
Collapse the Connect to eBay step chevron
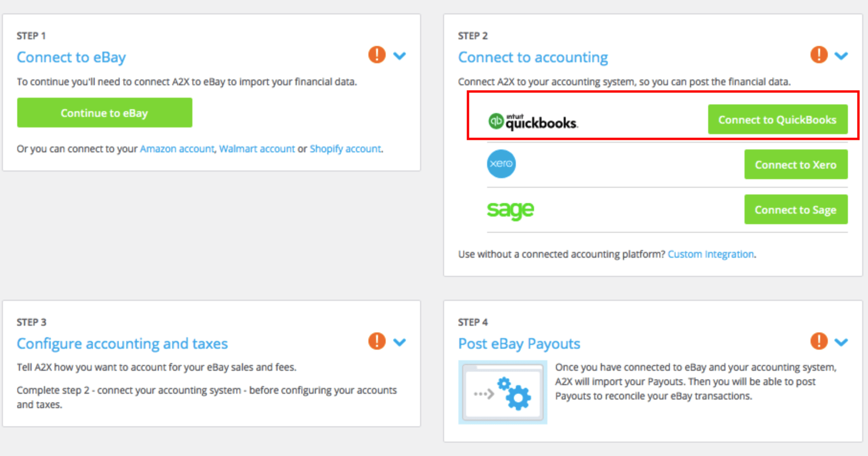[400, 56]
